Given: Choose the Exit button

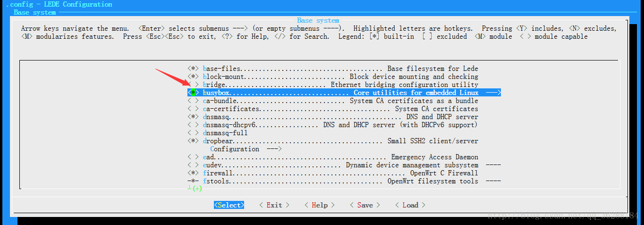Looking at the screenshot, I should (274, 205).
